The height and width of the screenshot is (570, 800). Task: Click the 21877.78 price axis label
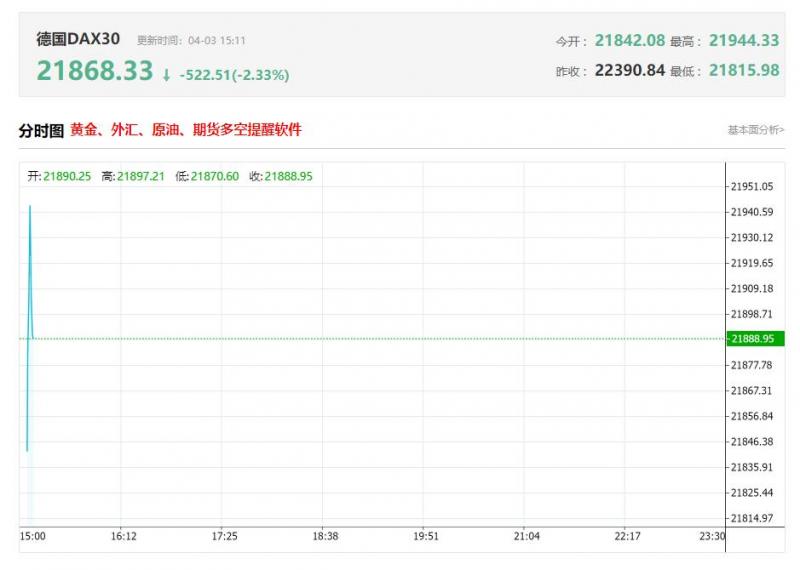click(752, 365)
